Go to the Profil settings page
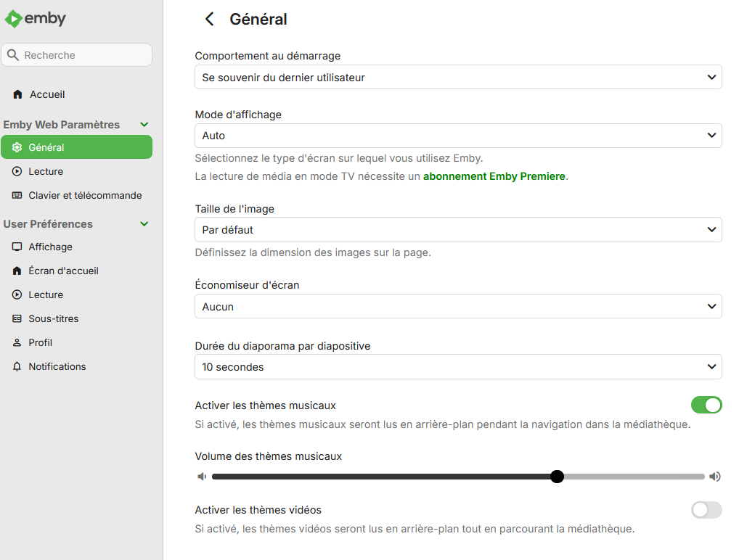 tap(40, 342)
